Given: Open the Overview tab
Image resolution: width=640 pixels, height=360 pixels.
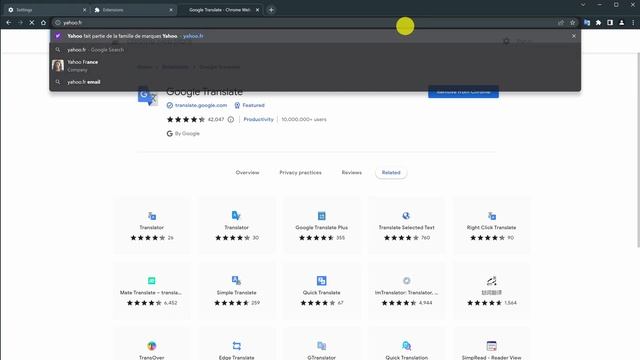Looking at the screenshot, I should coord(247,173).
